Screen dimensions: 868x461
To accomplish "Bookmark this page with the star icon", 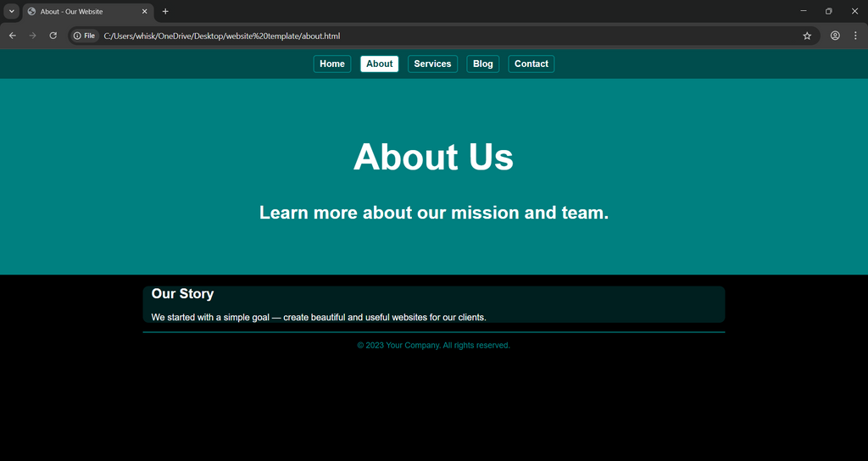I will tap(807, 36).
